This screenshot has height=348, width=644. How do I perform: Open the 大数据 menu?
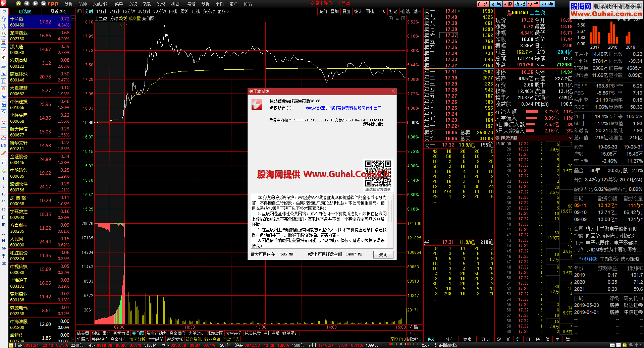click(x=100, y=4)
